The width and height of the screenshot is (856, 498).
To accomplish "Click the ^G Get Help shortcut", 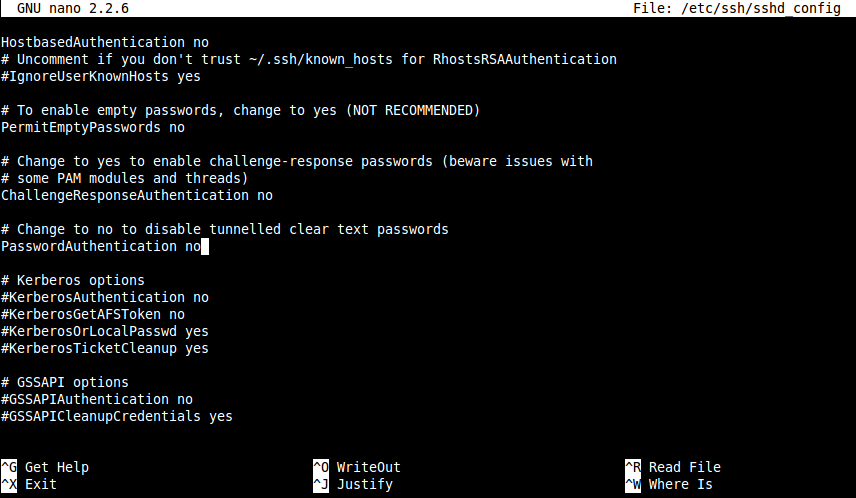I will point(45,467).
